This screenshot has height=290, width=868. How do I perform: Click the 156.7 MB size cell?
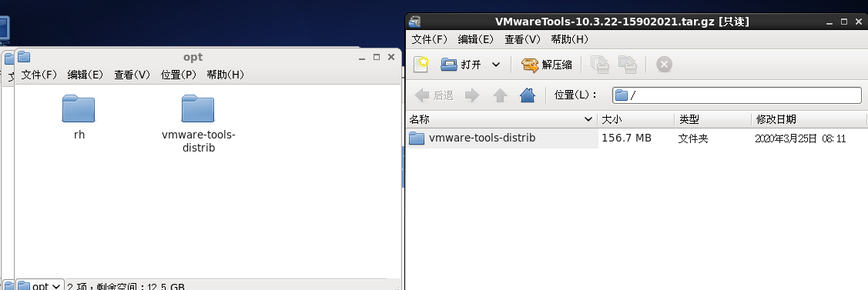(x=627, y=138)
